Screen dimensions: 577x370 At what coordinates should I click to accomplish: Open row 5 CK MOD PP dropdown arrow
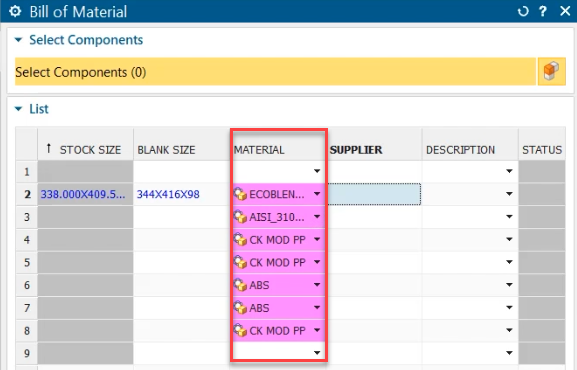pyautogui.click(x=317, y=262)
